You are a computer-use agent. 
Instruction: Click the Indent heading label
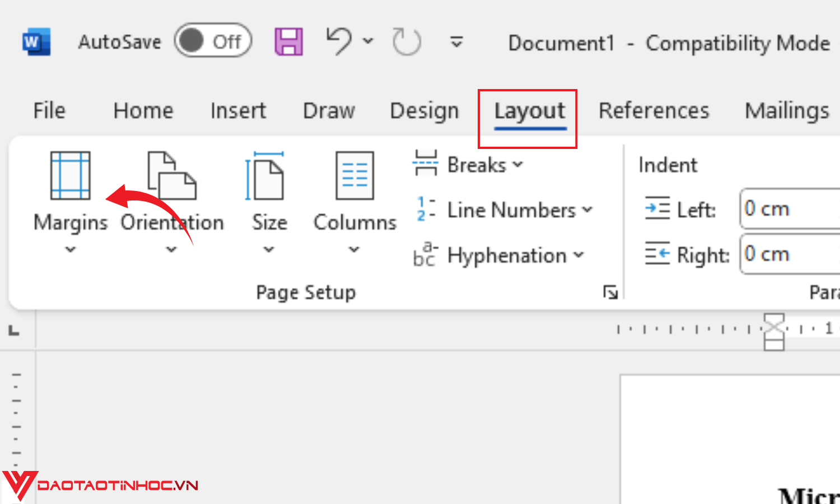[x=668, y=165]
